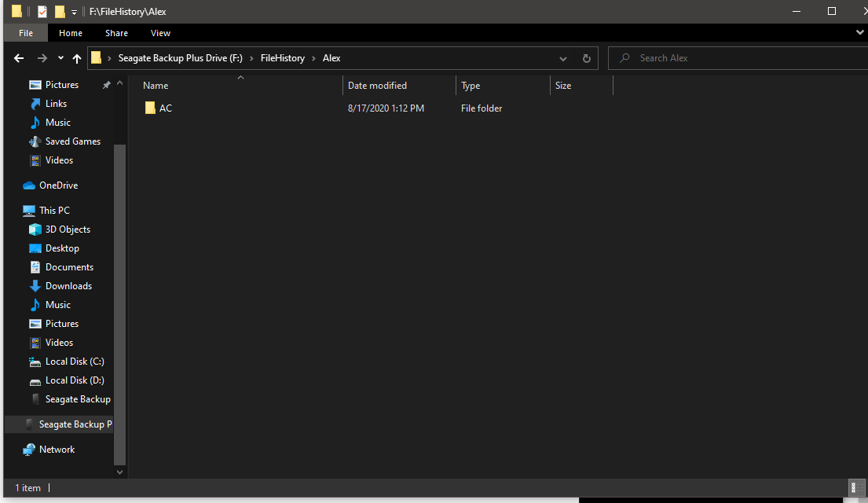Open the recent locations dropdown arrow
Image resolution: width=868 pixels, height=503 pixels.
tap(60, 57)
